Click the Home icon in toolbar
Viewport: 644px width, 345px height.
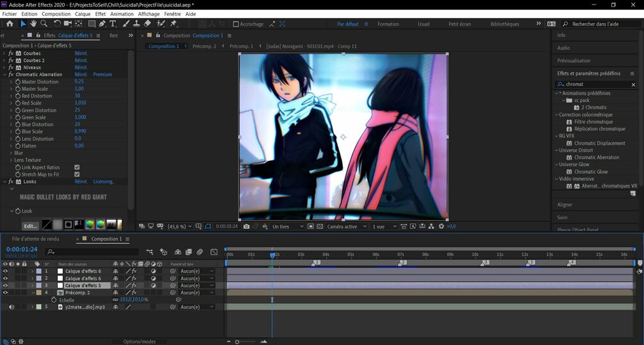[10, 24]
